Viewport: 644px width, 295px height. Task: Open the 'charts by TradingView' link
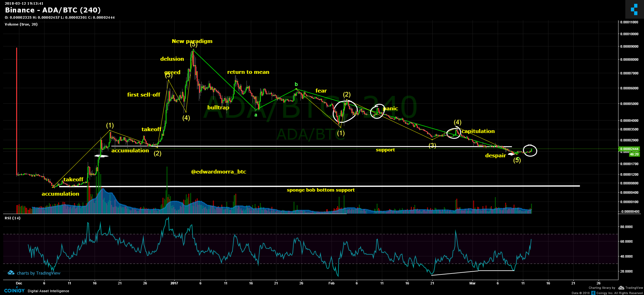39,273
